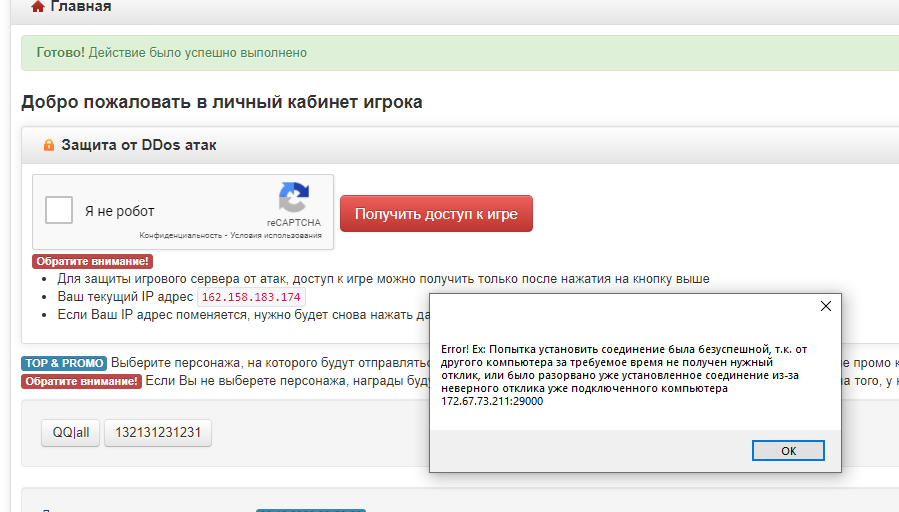Check the "Я не робот" captcha box
Image resolution: width=899 pixels, height=512 pixels.
[x=60, y=210]
